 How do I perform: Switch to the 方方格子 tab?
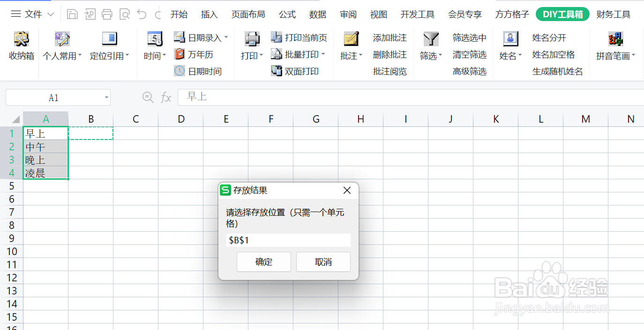point(512,15)
